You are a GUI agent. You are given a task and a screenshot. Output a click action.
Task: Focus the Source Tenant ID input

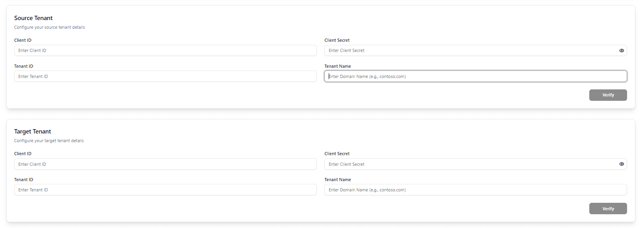click(x=165, y=76)
